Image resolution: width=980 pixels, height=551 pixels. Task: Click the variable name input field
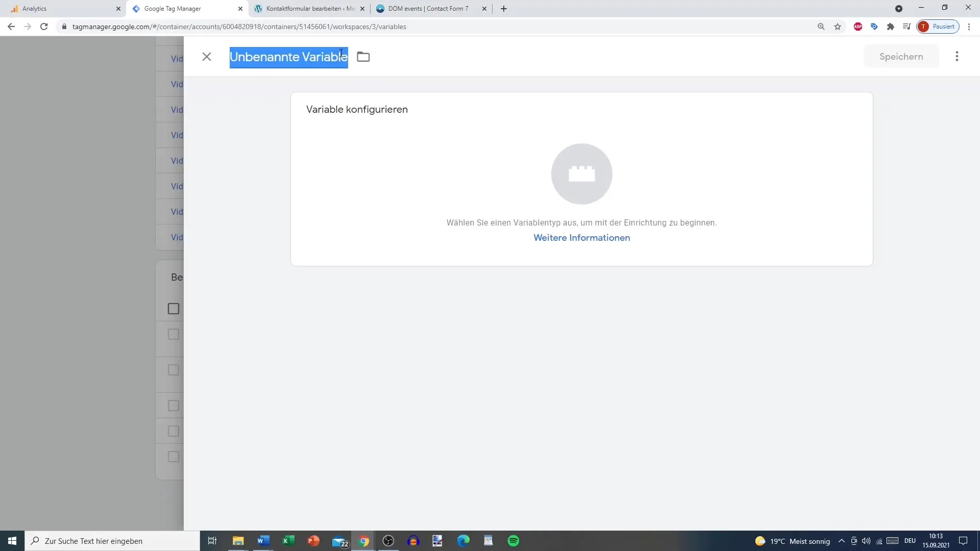[288, 57]
